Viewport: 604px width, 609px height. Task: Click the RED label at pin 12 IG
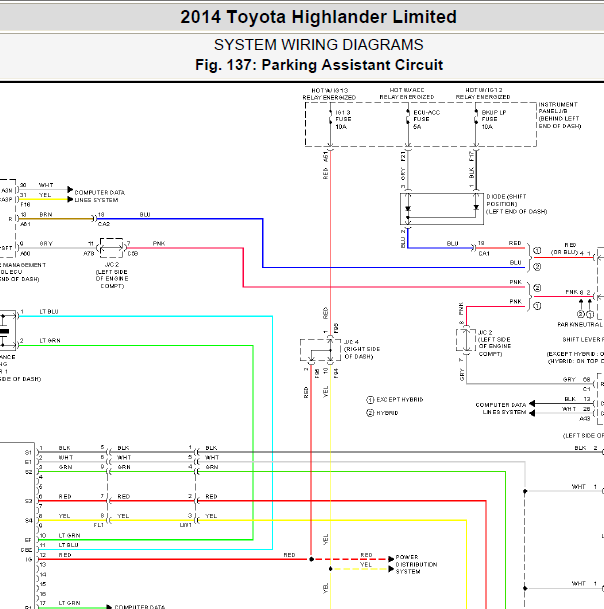(65, 555)
